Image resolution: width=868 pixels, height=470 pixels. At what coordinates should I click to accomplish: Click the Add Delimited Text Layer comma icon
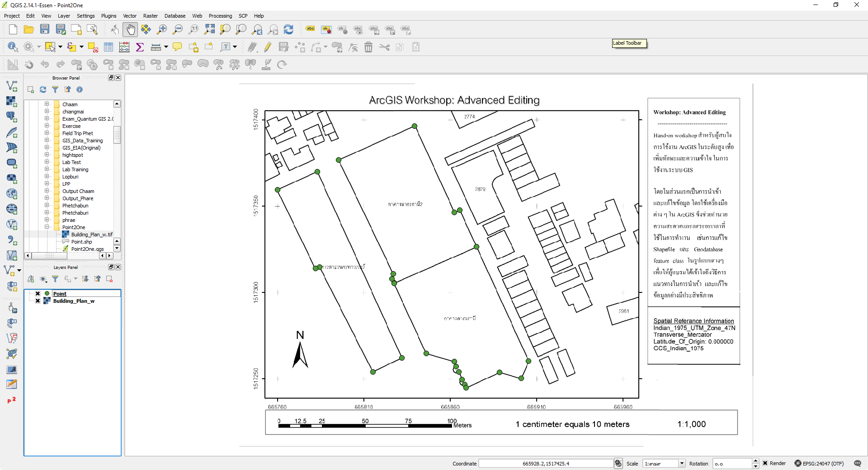(x=12, y=240)
